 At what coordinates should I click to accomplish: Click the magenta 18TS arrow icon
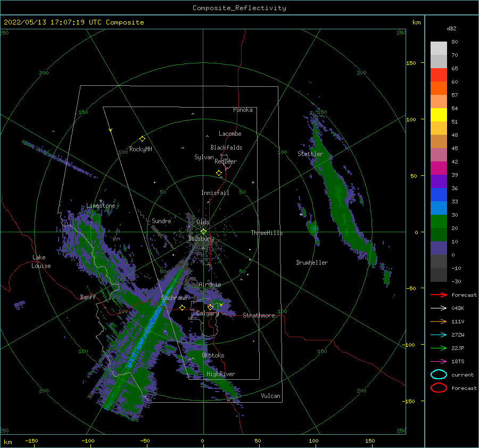coord(439,362)
